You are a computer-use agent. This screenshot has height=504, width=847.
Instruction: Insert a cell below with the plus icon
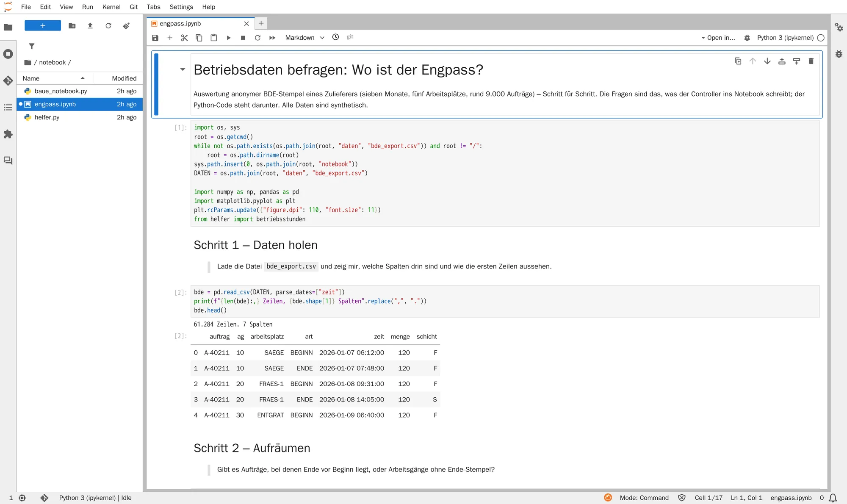click(x=170, y=38)
